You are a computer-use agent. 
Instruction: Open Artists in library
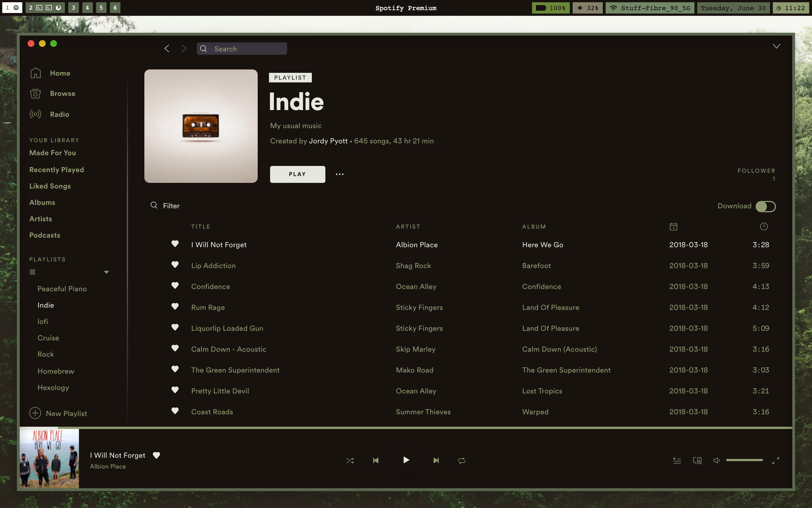pyautogui.click(x=41, y=219)
